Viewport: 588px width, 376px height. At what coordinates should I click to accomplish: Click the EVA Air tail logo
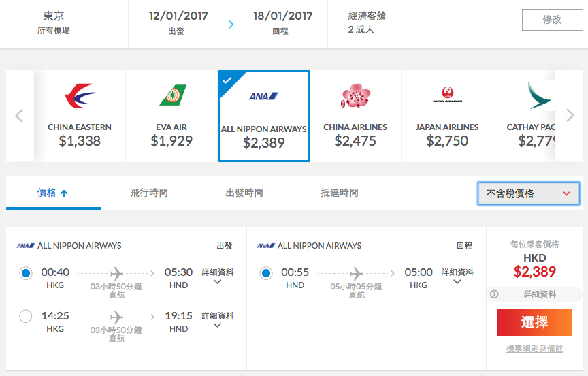[172, 95]
